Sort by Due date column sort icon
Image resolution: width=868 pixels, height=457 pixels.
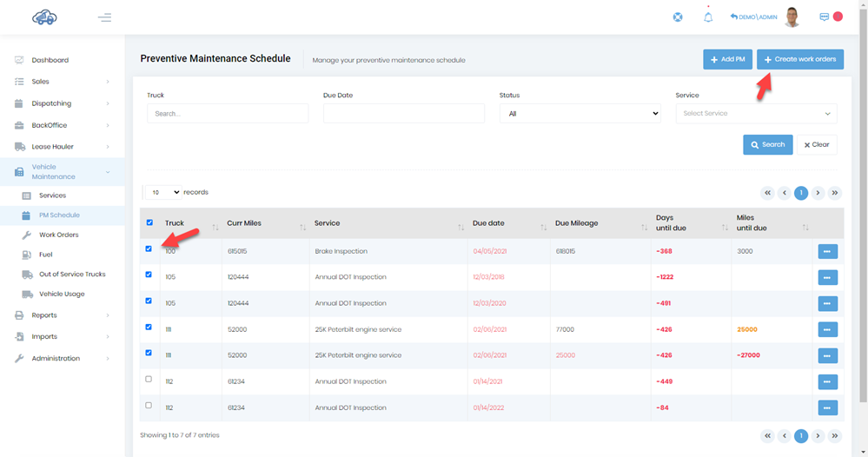point(544,228)
